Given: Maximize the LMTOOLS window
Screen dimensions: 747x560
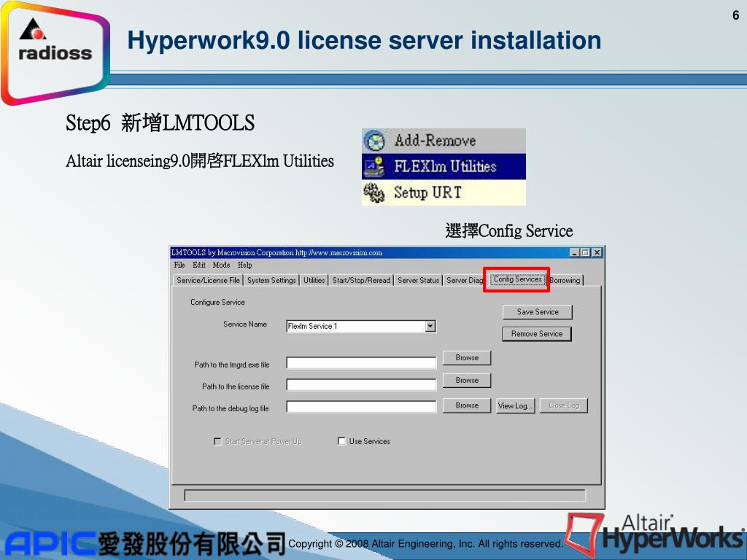Looking at the screenshot, I should [x=586, y=253].
